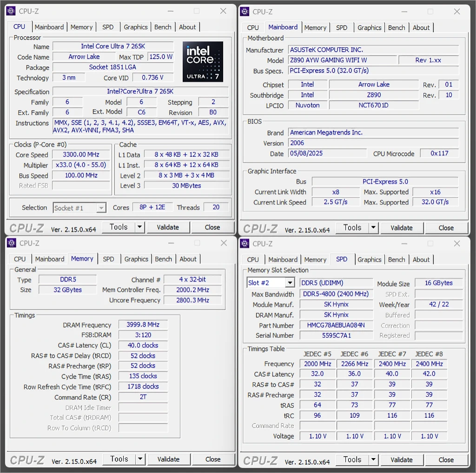The image size is (476, 473).
Task: Expand the Tools arrow in the Mainboard window
Action: [x=373, y=228]
